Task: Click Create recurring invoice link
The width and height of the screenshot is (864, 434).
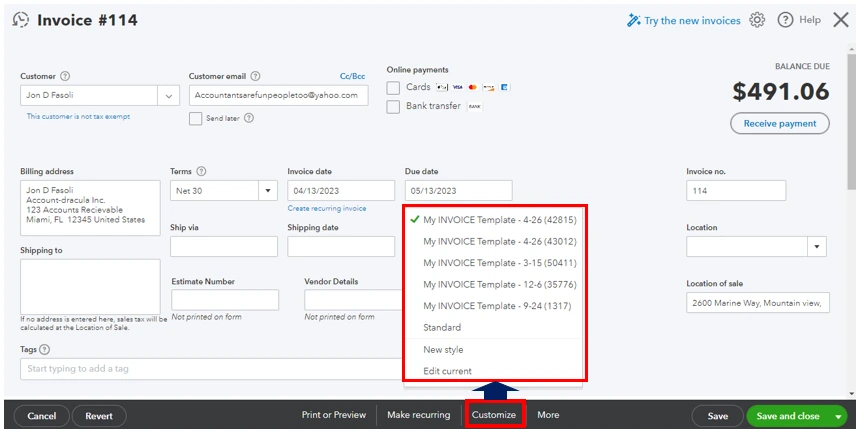Action: point(327,208)
